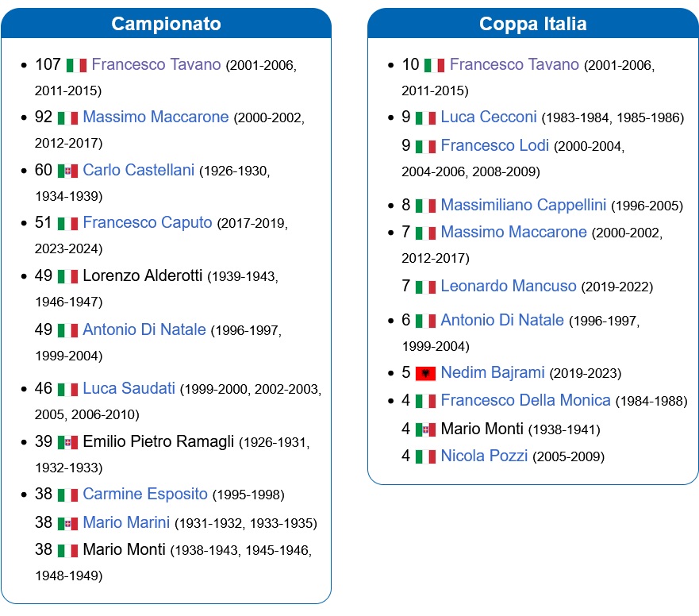Open the Leonardo Mancuso link
The height and width of the screenshot is (616, 699).
(509, 286)
